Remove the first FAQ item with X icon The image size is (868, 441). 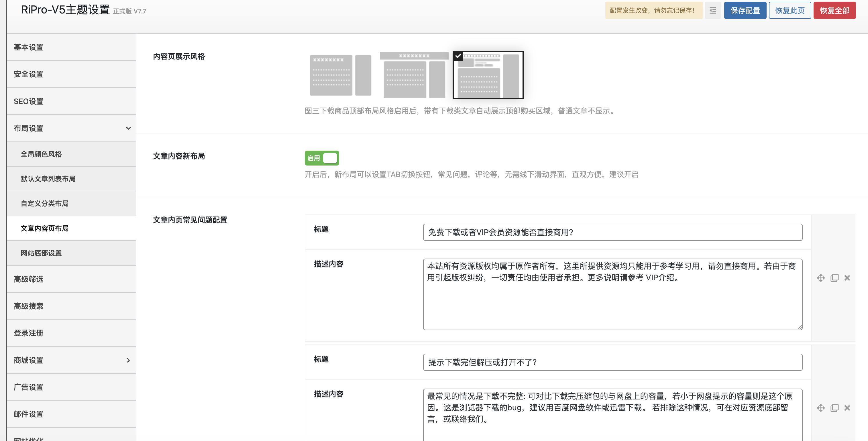tap(847, 278)
